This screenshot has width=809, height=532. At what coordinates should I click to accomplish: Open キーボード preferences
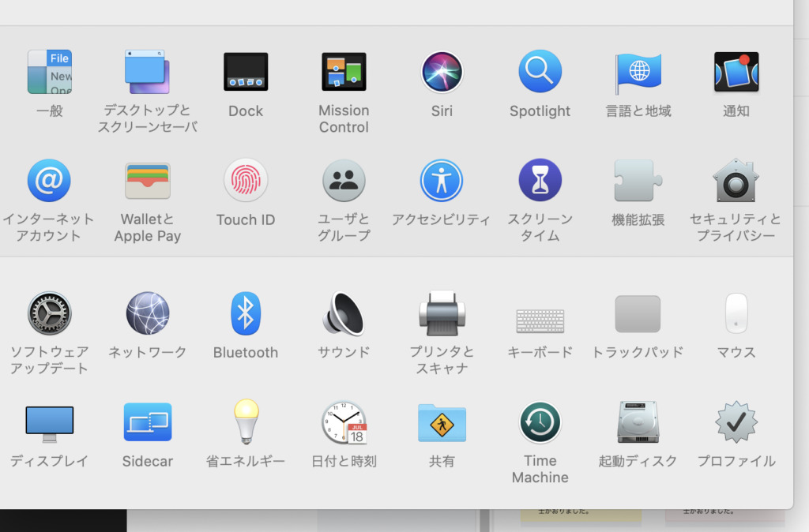[540, 320]
